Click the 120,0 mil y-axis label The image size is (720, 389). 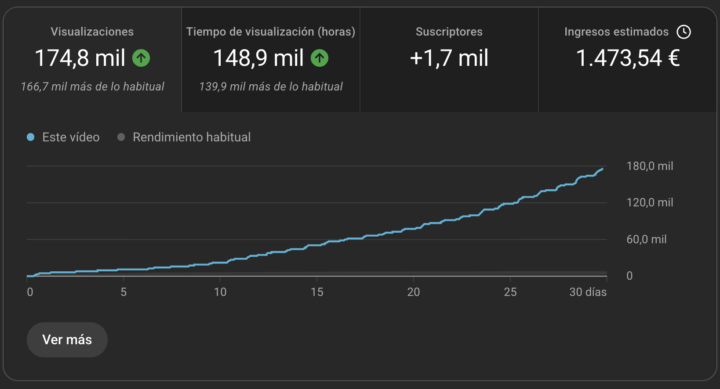(x=650, y=203)
